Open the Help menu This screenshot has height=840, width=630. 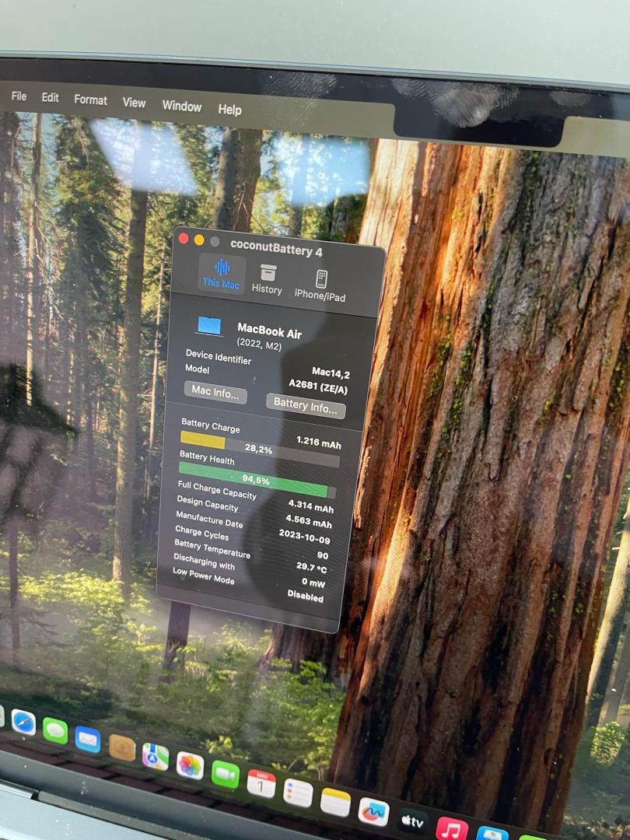[x=229, y=110]
